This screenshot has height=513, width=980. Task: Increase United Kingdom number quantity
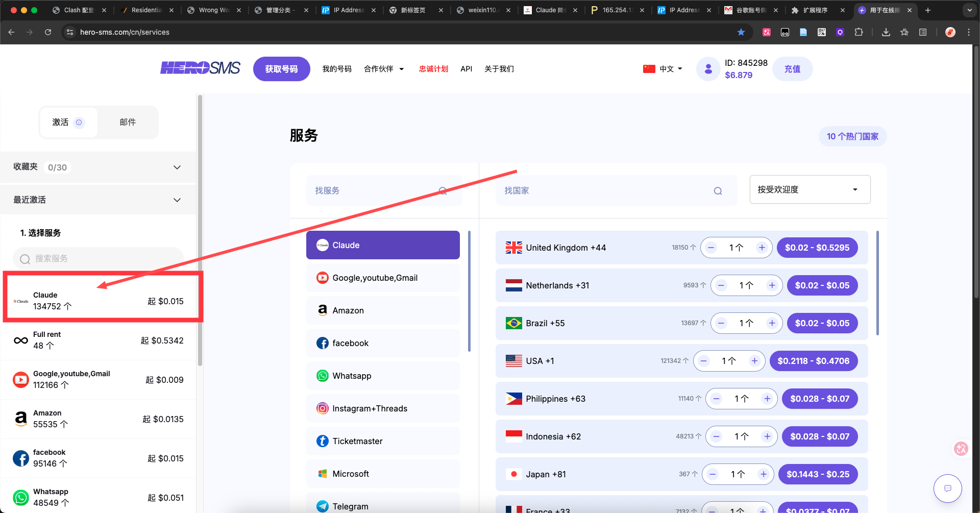tap(762, 248)
